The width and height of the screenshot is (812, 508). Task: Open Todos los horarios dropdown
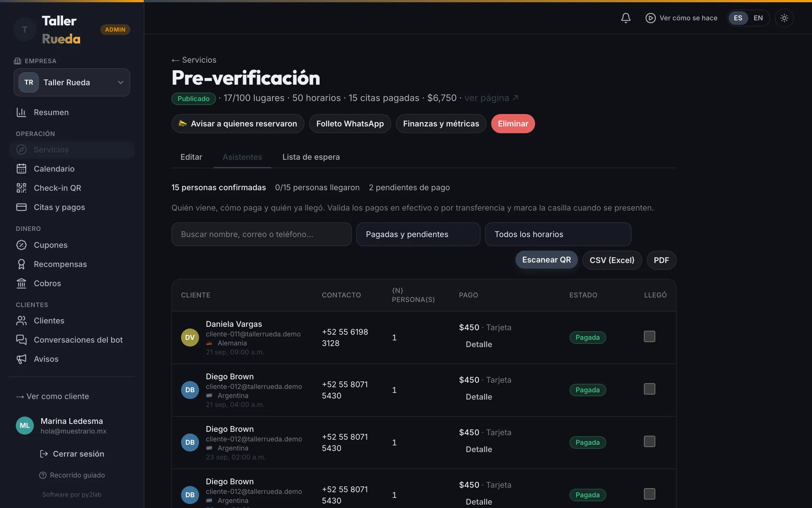click(x=558, y=234)
